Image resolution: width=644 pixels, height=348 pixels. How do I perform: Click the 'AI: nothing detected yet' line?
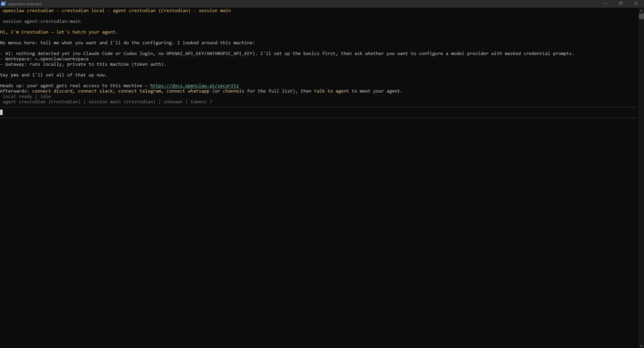pos(287,53)
